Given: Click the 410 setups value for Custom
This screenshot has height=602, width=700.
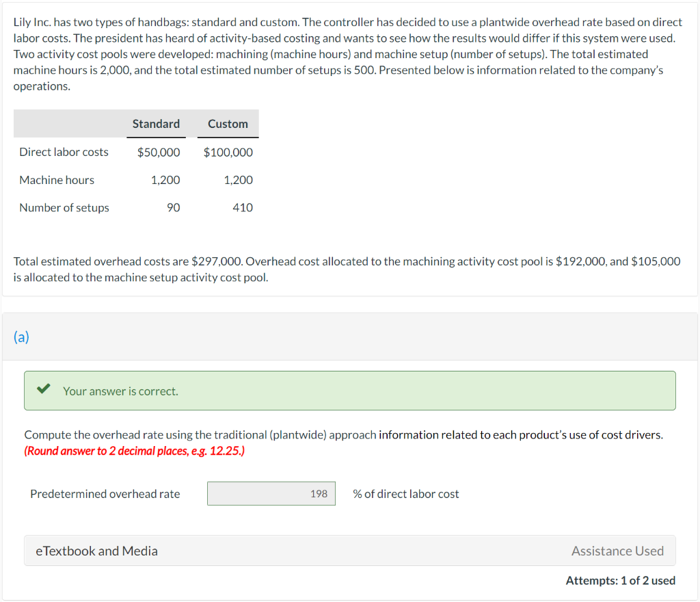Looking at the screenshot, I should [x=243, y=207].
